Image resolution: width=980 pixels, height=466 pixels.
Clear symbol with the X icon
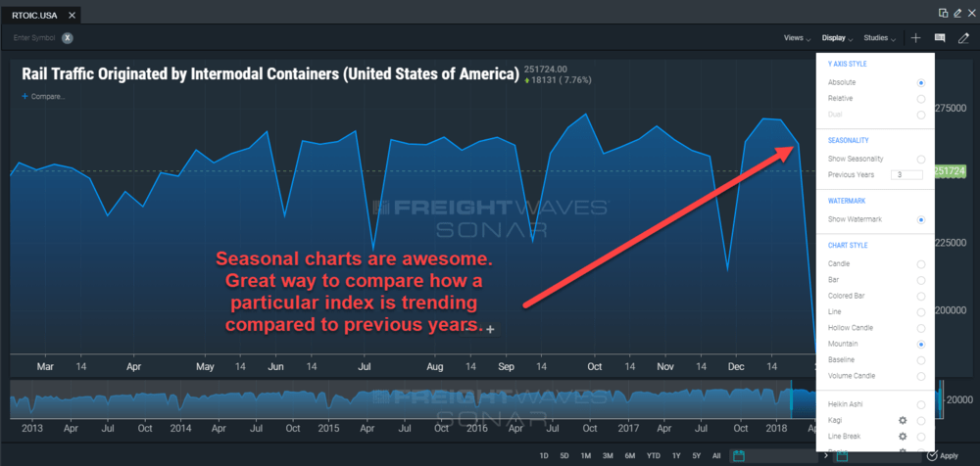[x=68, y=38]
